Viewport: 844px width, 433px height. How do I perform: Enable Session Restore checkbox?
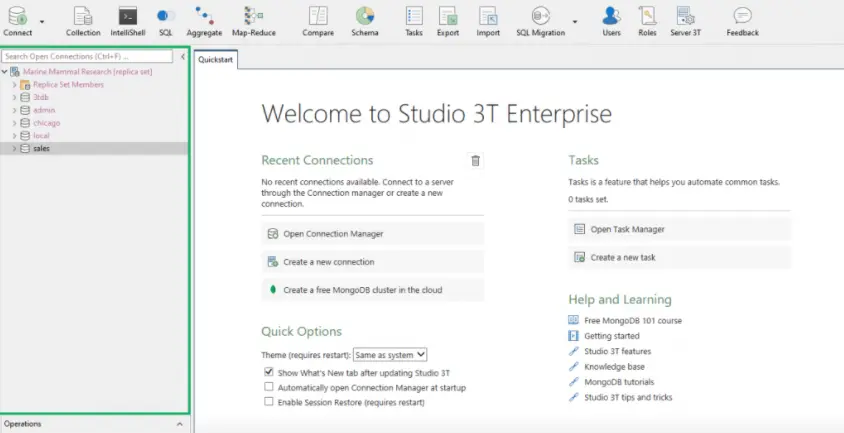click(x=269, y=402)
